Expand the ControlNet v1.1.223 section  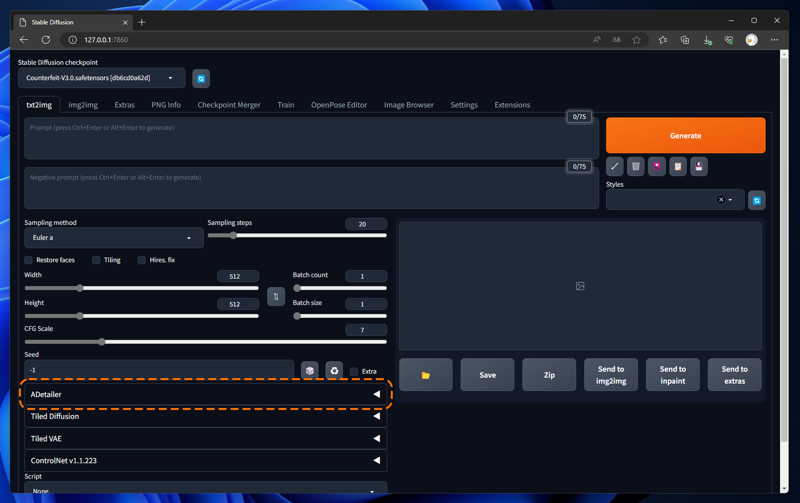click(206, 461)
